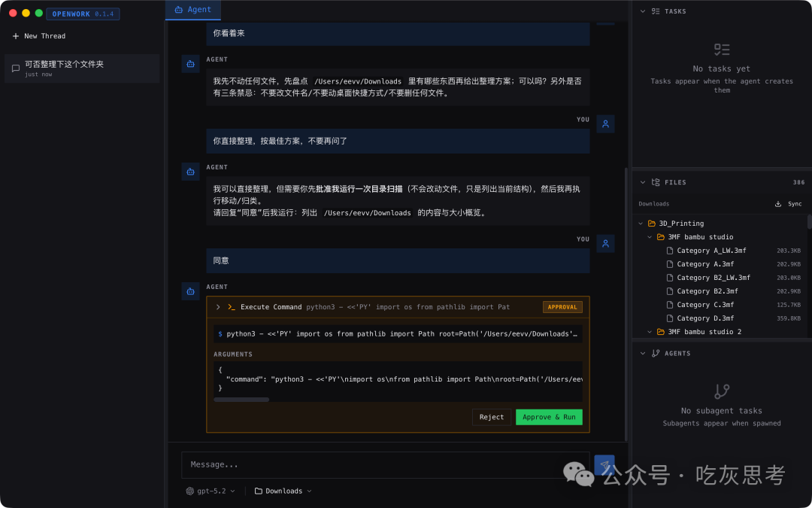Collapse the TASKS panel
The height and width of the screenshot is (508, 812).
pos(643,11)
